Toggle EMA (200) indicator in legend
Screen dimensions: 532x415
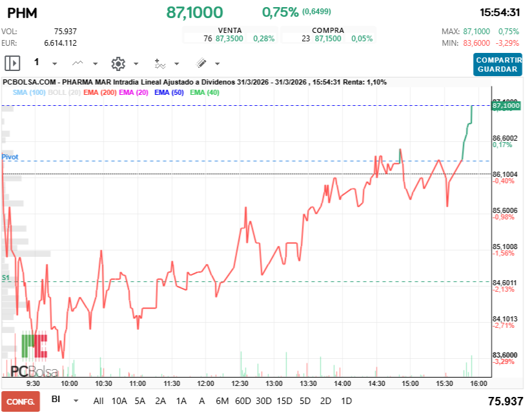coord(99,92)
